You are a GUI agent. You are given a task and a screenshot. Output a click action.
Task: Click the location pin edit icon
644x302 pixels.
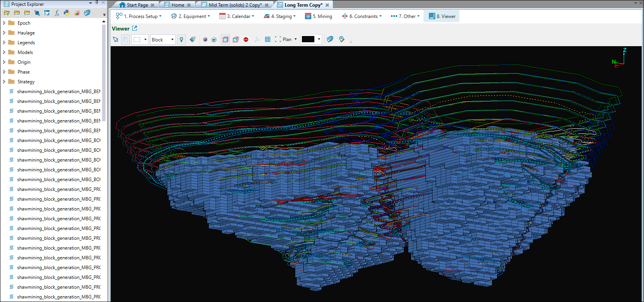(342, 40)
